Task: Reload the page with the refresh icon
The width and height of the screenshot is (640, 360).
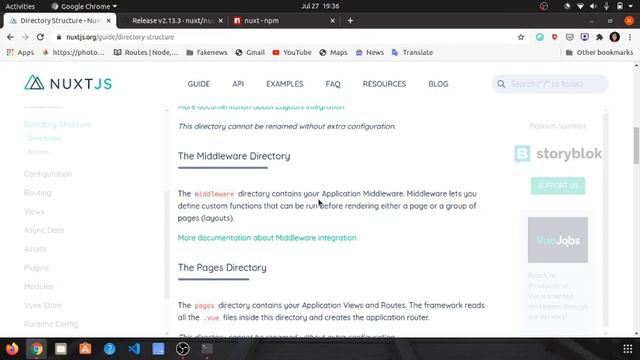Action: (40, 37)
